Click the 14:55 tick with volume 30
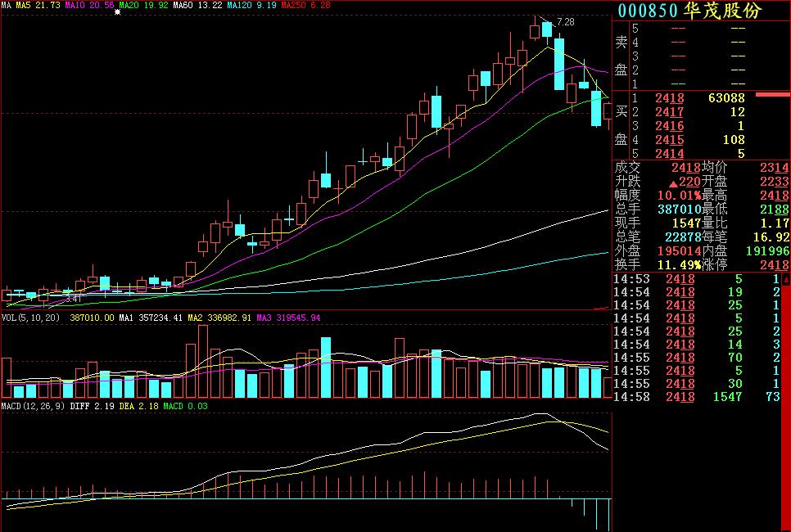Viewport: 791px width, 532px height. 697,384
